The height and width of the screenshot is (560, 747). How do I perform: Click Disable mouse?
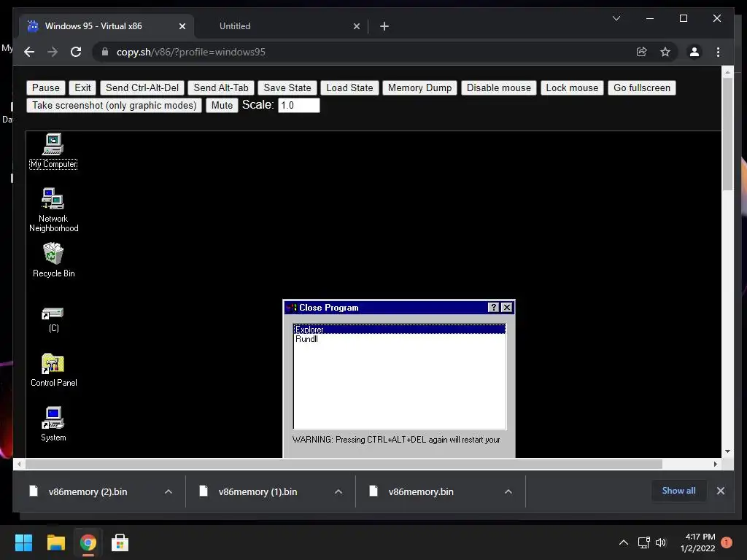[x=499, y=87]
